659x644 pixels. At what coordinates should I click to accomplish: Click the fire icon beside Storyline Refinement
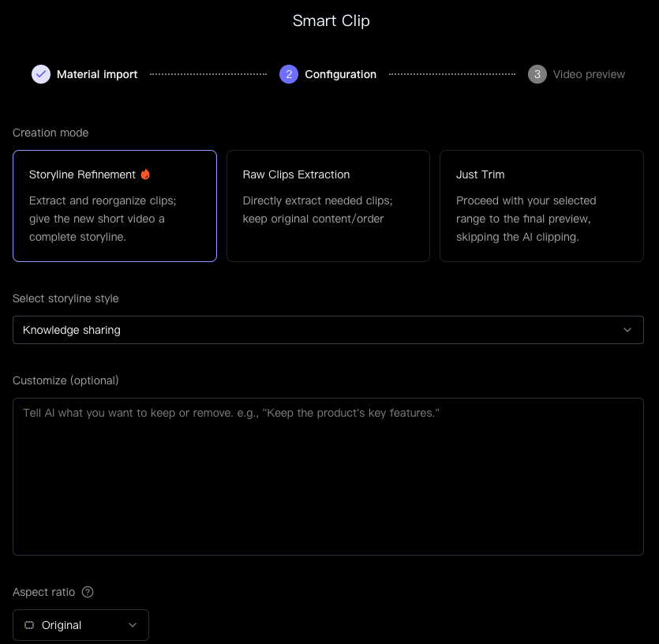point(145,174)
